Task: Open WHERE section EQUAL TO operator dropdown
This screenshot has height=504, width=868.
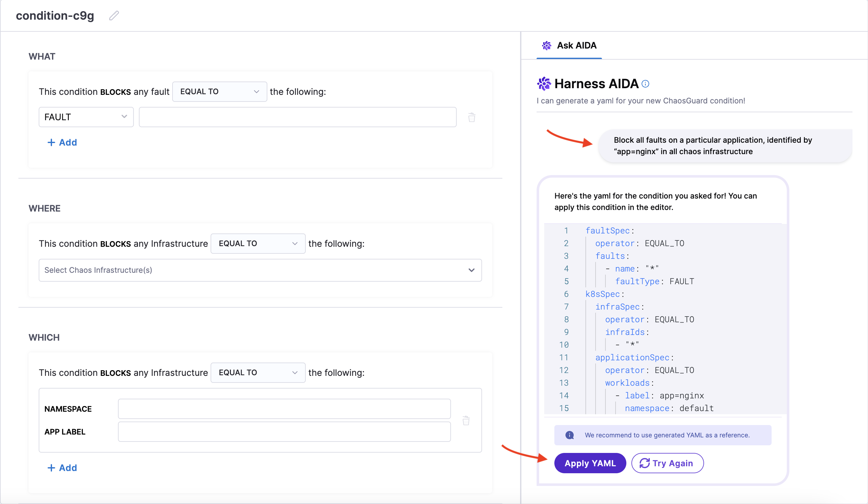Action: (x=258, y=244)
